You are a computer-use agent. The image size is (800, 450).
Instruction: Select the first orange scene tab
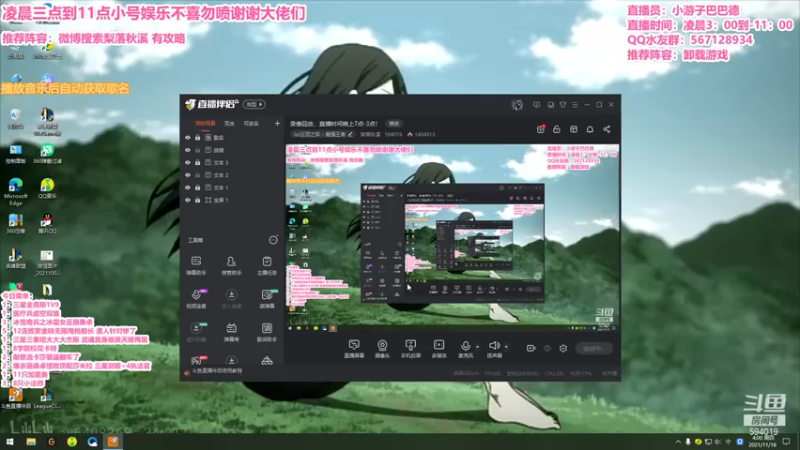(206, 123)
